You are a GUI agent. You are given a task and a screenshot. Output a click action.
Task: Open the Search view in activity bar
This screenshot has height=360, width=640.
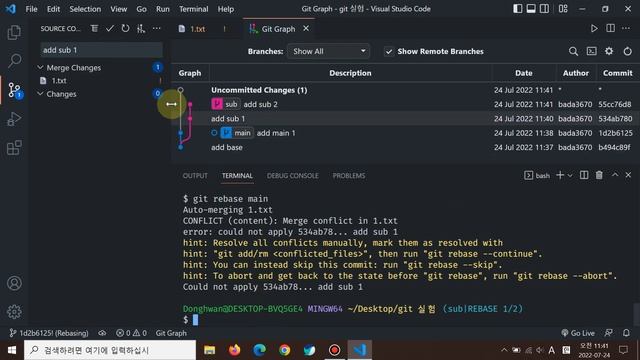[x=14, y=61]
